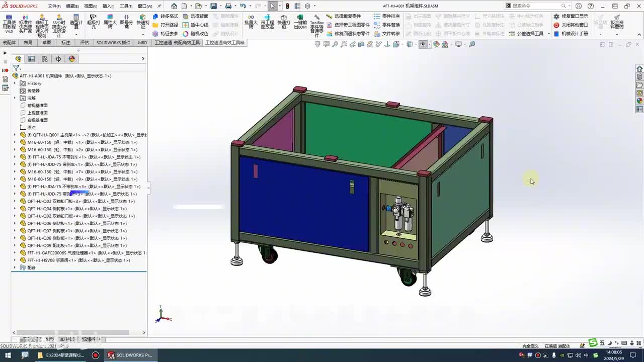Expand the QFT-HJ-Q001 主机架 component
Viewport: 644px width, 362px height.
point(15,135)
